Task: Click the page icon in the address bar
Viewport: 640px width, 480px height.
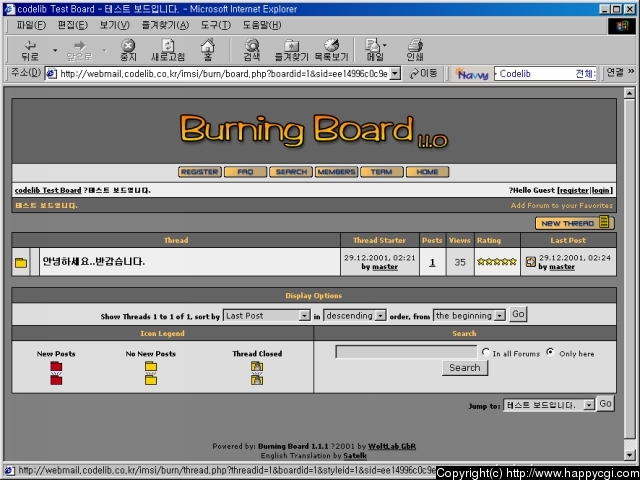Action: [x=51, y=74]
